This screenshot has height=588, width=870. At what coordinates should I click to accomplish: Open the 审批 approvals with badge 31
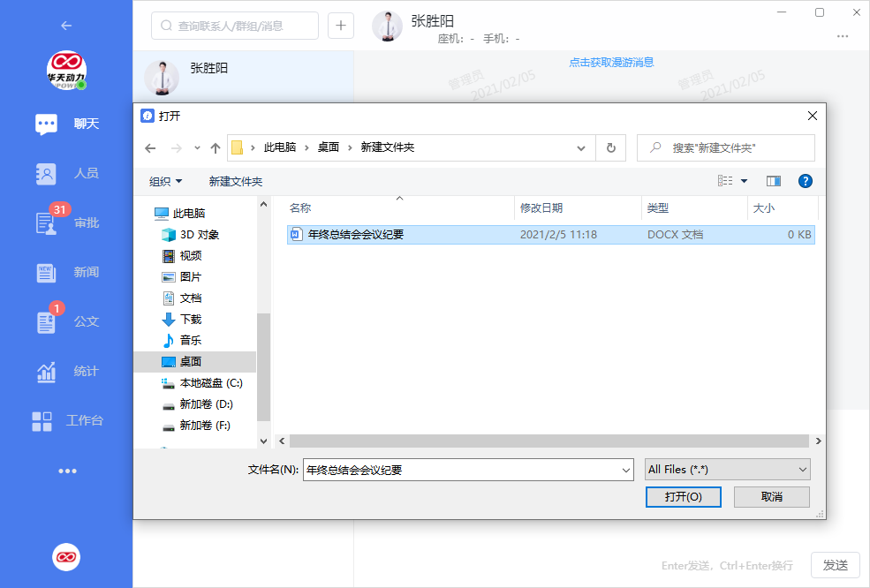66,222
